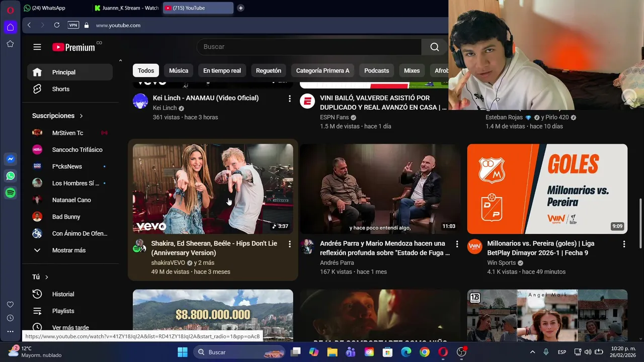The height and width of the screenshot is (362, 644).
Task: Select the Mixes filter chip
Action: (412, 71)
